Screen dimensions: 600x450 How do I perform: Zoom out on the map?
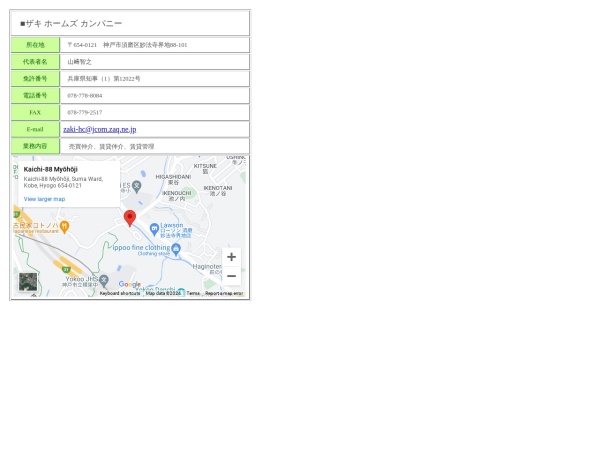pos(231,276)
